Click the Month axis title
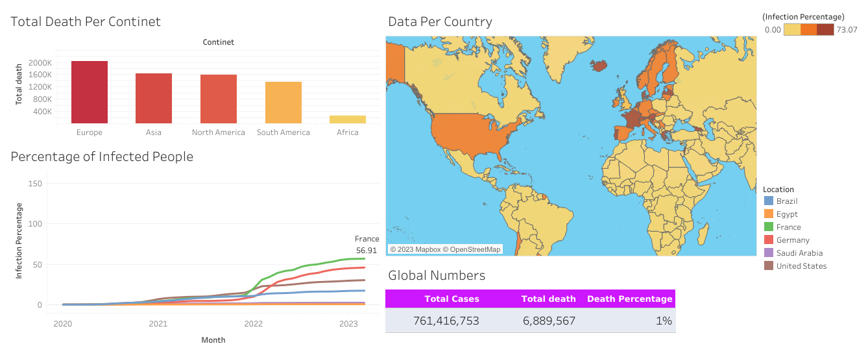Viewport: 868px width, 357px height. [x=213, y=339]
